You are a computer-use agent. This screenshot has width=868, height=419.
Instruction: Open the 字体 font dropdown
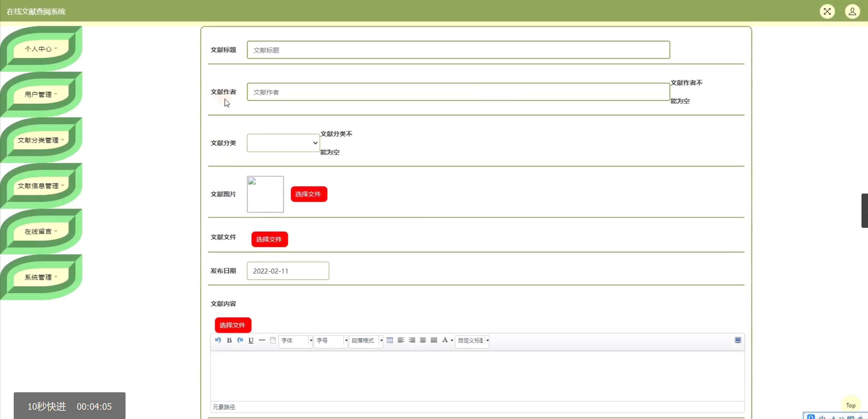pos(296,341)
